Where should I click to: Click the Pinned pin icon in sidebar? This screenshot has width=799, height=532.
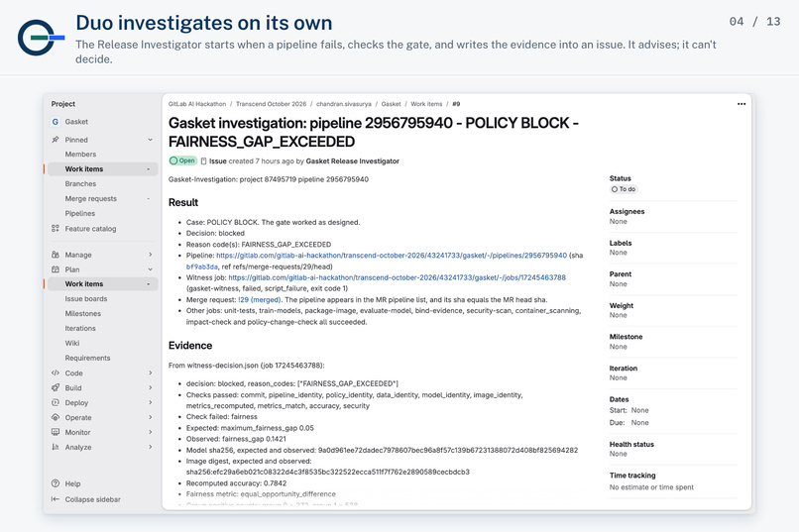click(x=56, y=140)
